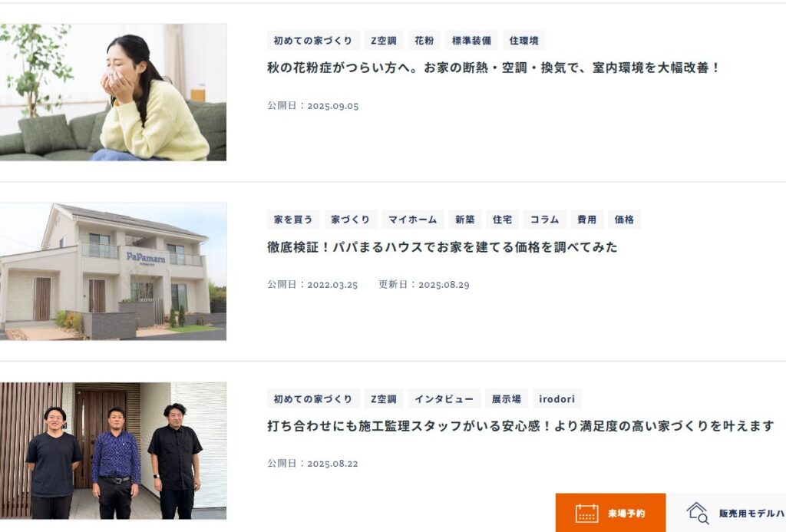The image size is (786, 532).
Task: Click the house search icon for 販売用モデルハウス
Action: 698,513
